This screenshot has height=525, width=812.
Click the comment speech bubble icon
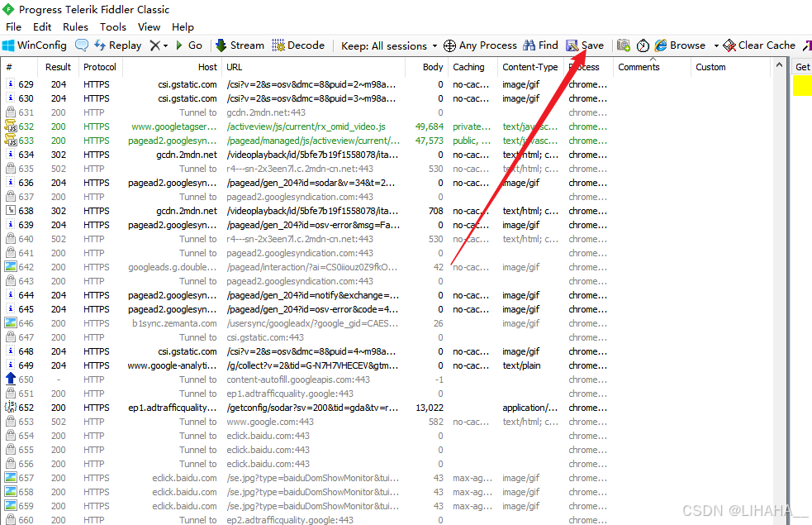click(x=82, y=45)
